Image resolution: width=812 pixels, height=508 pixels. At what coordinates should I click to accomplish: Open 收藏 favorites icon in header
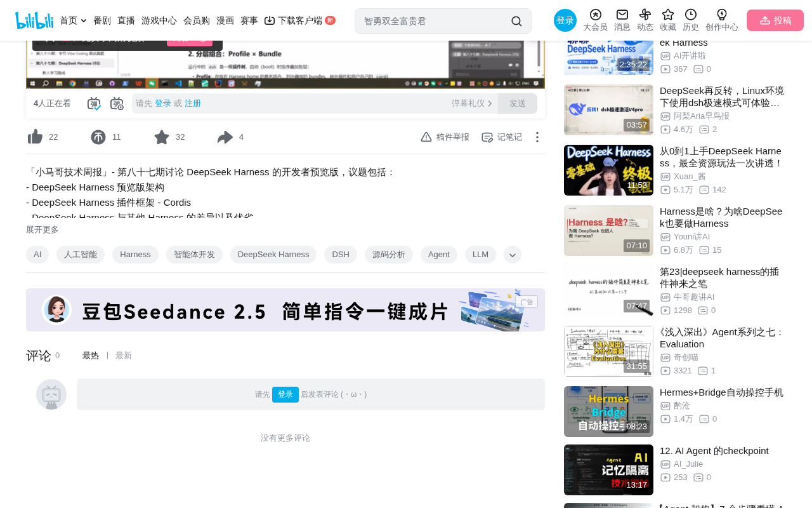(x=668, y=20)
